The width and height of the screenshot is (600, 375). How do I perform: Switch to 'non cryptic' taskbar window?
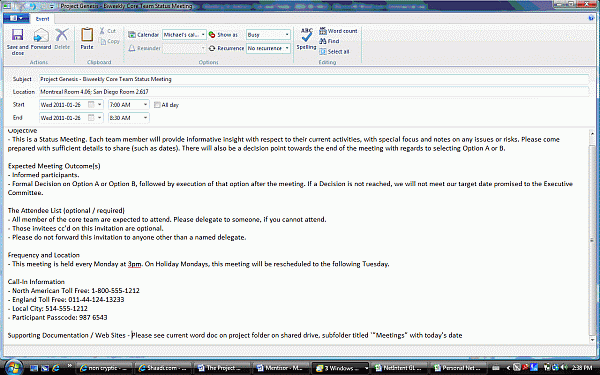[x=104, y=368]
